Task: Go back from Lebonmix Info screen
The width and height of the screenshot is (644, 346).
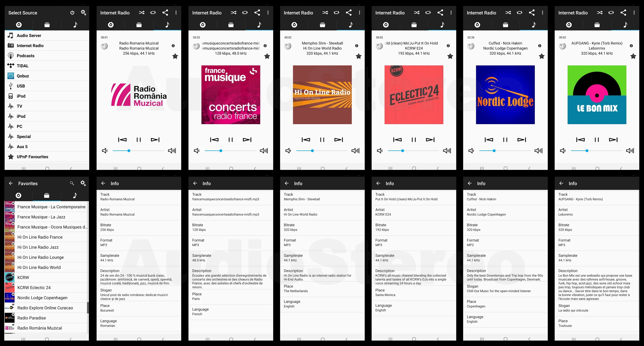Action: coord(561,183)
